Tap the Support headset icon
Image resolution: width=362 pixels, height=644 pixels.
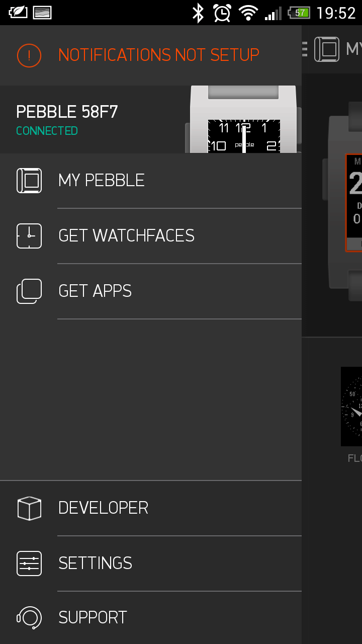(x=29, y=617)
